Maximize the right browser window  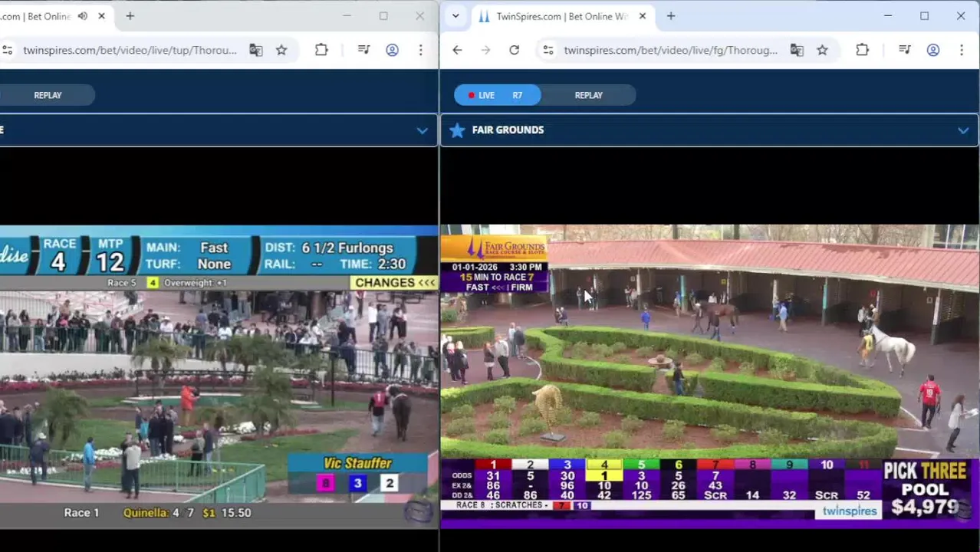point(924,16)
